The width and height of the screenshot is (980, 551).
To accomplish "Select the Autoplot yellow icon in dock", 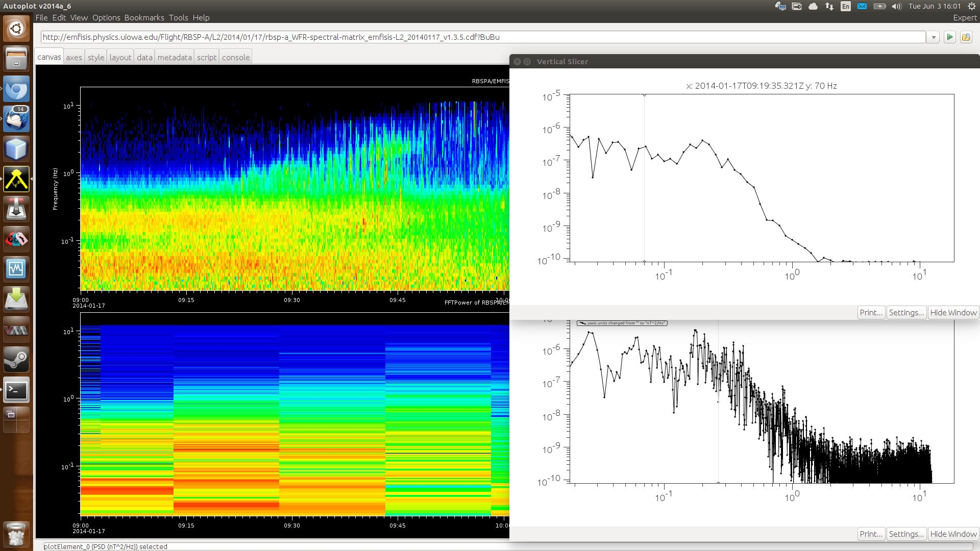I will (16, 180).
